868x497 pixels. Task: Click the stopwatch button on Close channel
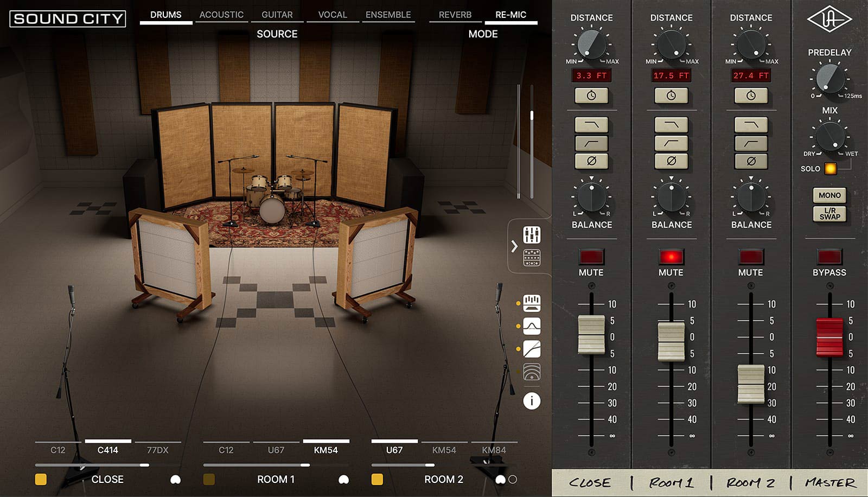click(591, 95)
